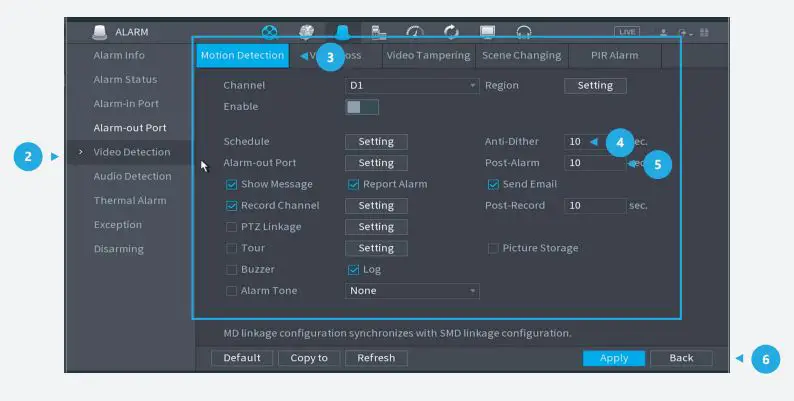Screen dimensions: 794x401
Task: Open the display monitor icon
Action: click(488, 32)
